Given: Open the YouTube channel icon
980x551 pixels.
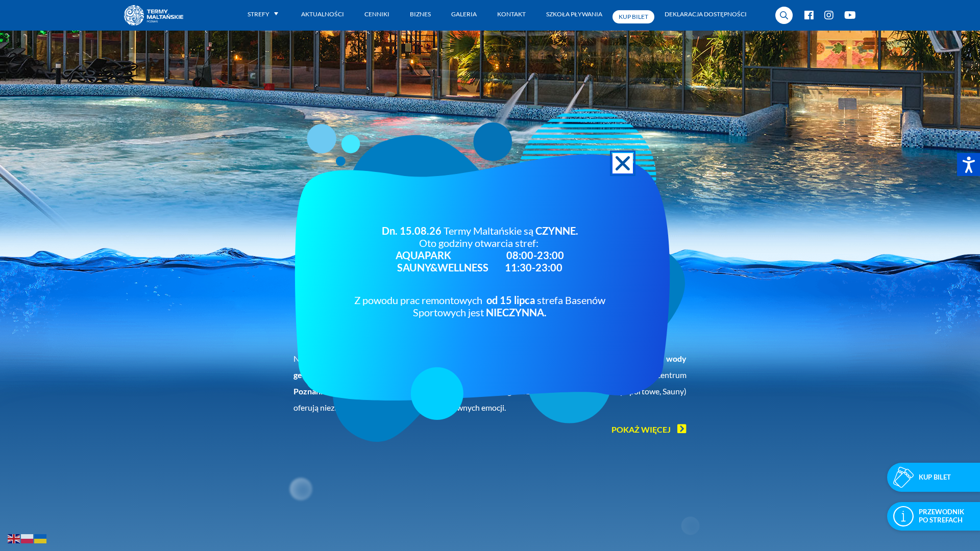Looking at the screenshot, I should tap(850, 15).
